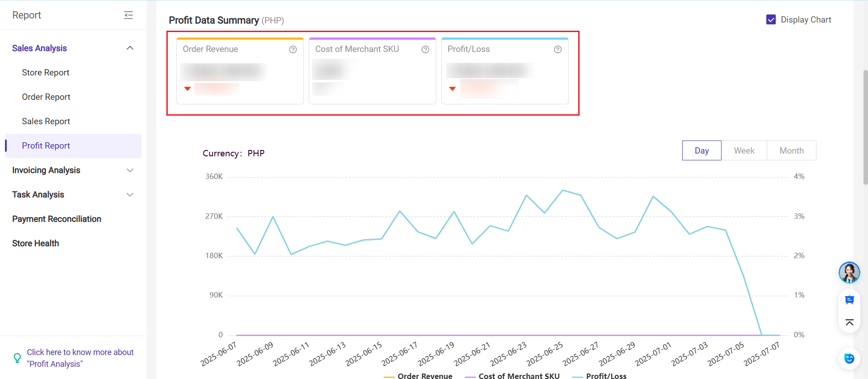Toggle Profit/Loss series in chart legend

pyautogui.click(x=599, y=375)
